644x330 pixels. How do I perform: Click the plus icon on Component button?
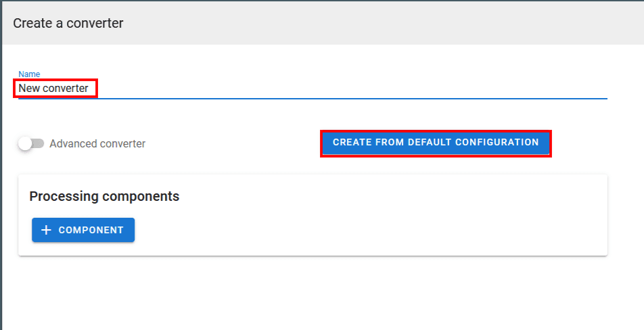point(46,230)
